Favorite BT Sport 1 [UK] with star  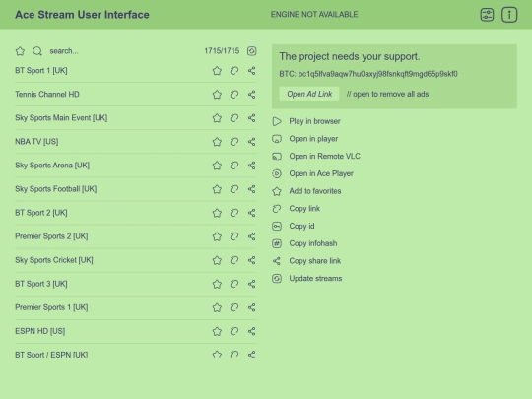217,71
